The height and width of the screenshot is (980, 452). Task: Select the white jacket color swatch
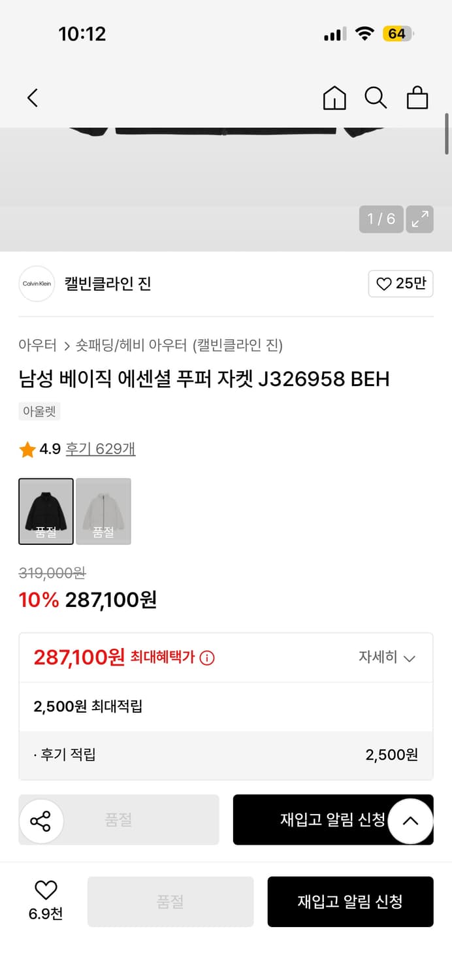103,512
